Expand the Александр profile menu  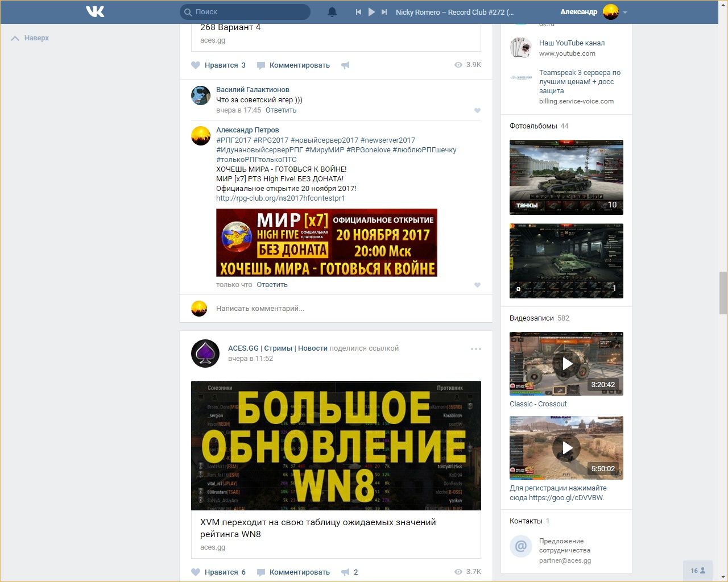625,12
